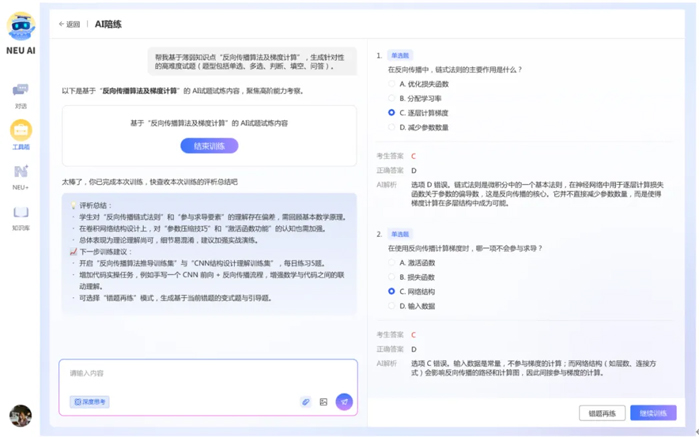Select option B 分配学习率 in question 1
The image size is (700, 437).
pyautogui.click(x=391, y=99)
